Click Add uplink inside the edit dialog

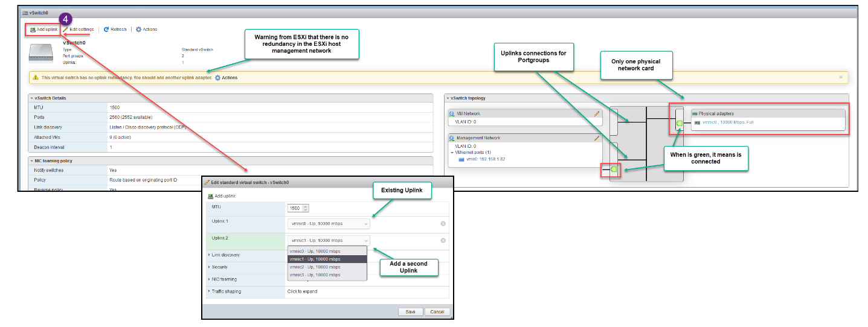pyautogui.click(x=221, y=196)
